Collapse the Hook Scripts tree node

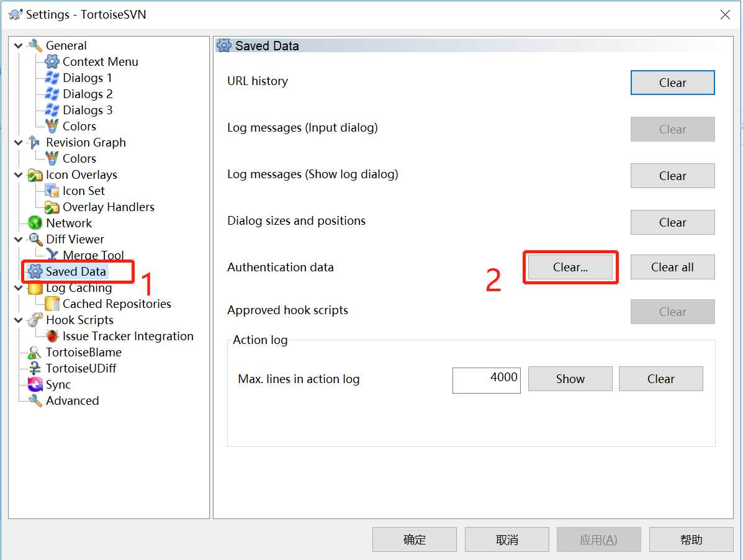(19, 320)
